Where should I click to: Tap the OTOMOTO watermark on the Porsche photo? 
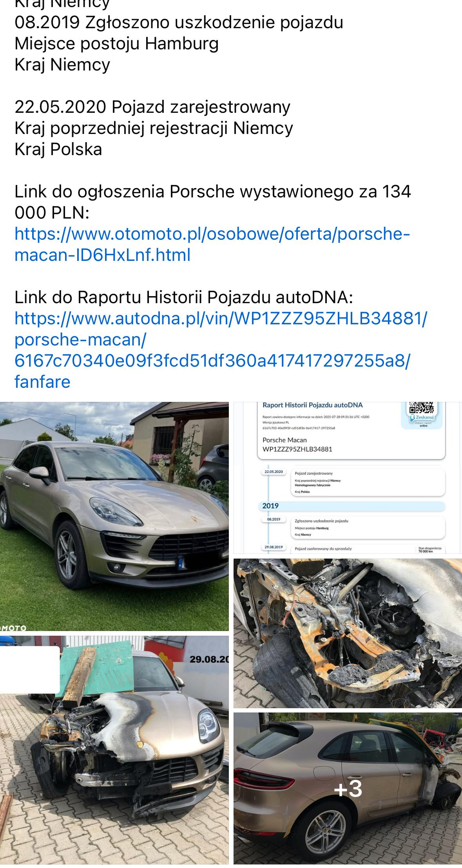(x=13, y=627)
